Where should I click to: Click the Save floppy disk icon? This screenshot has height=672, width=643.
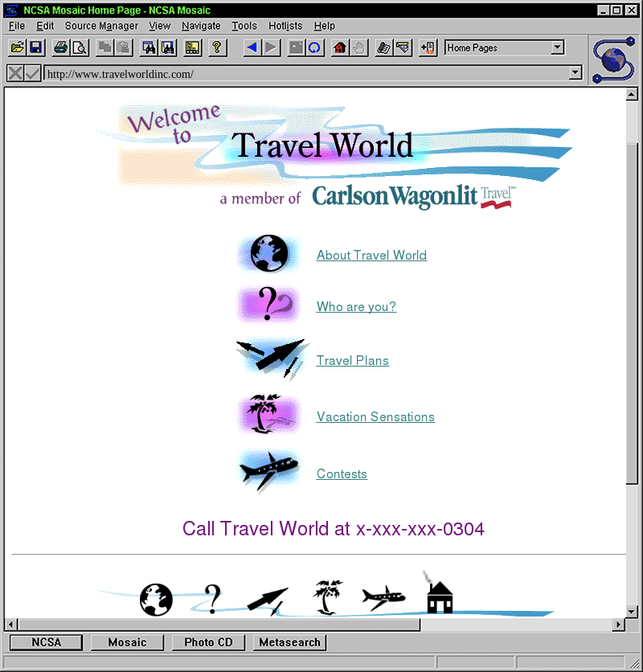coord(35,48)
